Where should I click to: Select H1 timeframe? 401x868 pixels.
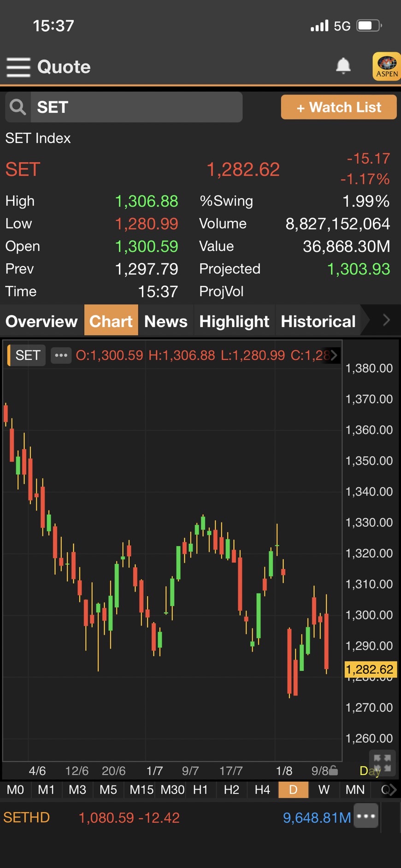[200, 790]
